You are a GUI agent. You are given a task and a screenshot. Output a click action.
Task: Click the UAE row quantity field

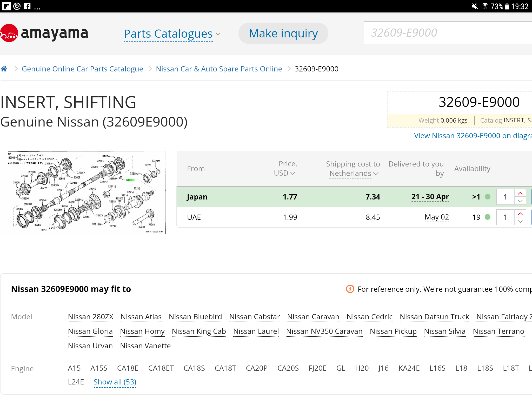(x=506, y=217)
